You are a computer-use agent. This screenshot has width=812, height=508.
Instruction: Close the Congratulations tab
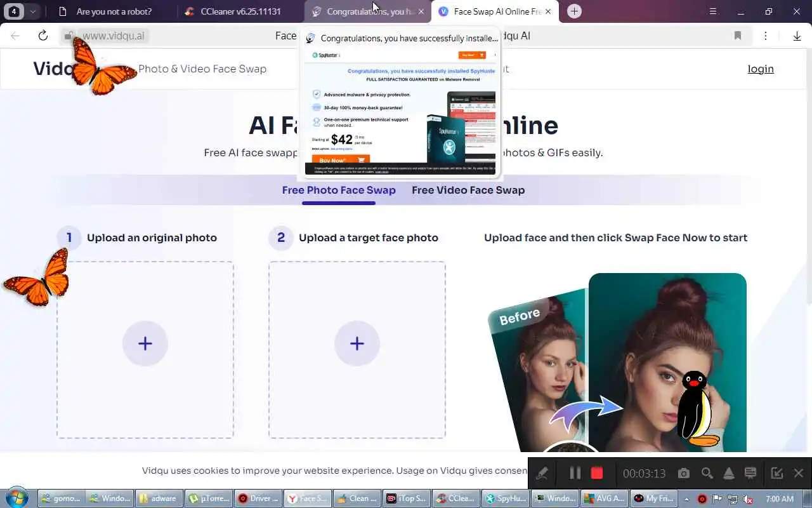(421, 11)
